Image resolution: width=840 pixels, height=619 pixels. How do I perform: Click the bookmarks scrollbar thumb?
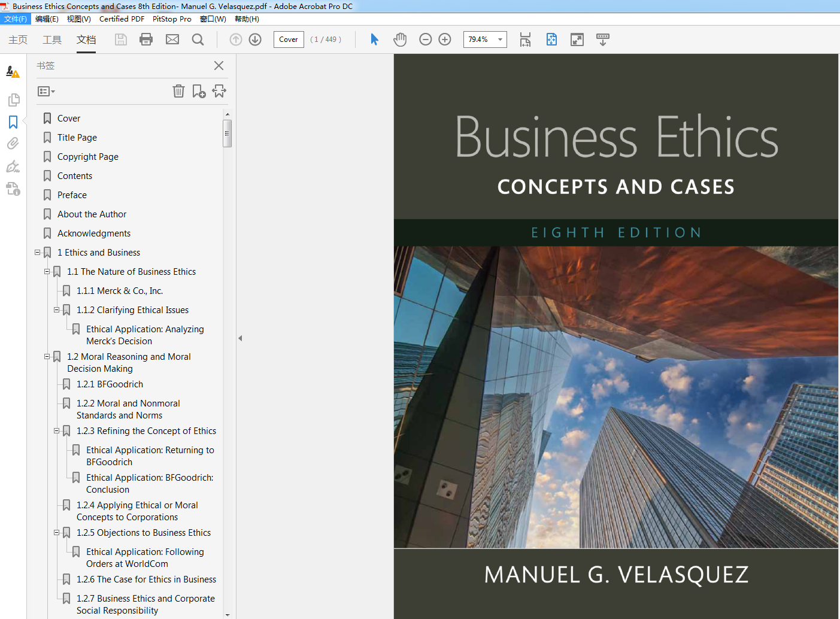coord(227,133)
